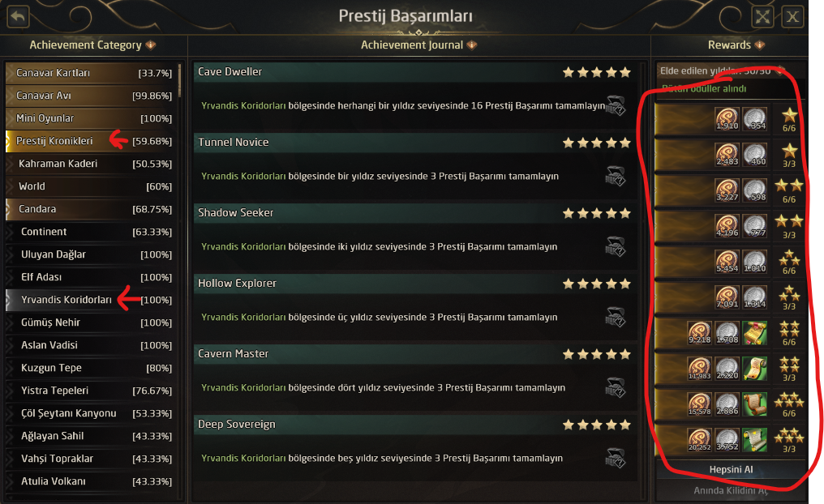Click the Shadow Seeker reward chest icon
The width and height of the screenshot is (824, 504).
[x=616, y=246]
